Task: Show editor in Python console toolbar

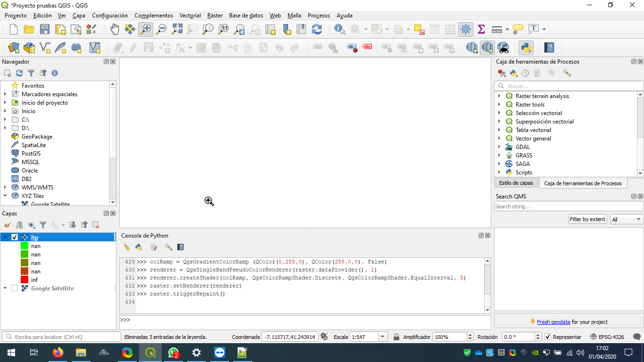Action: (153, 247)
